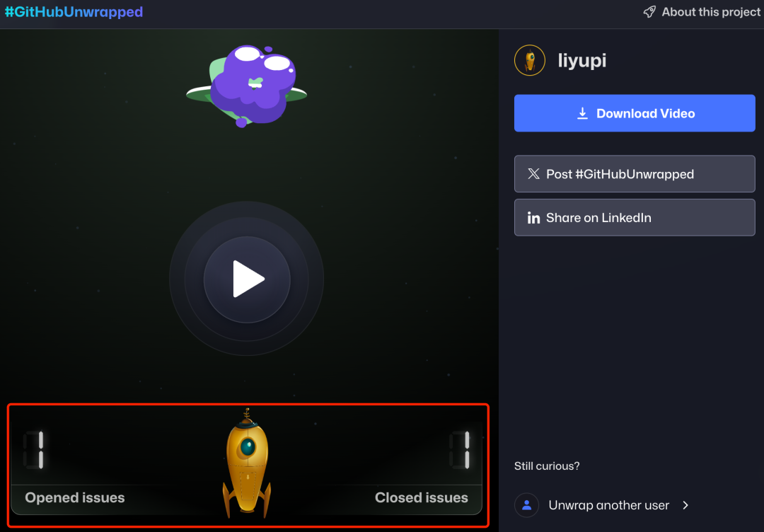Download the video
Image resolution: width=764 pixels, height=532 pixels.
click(x=635, y=113)
